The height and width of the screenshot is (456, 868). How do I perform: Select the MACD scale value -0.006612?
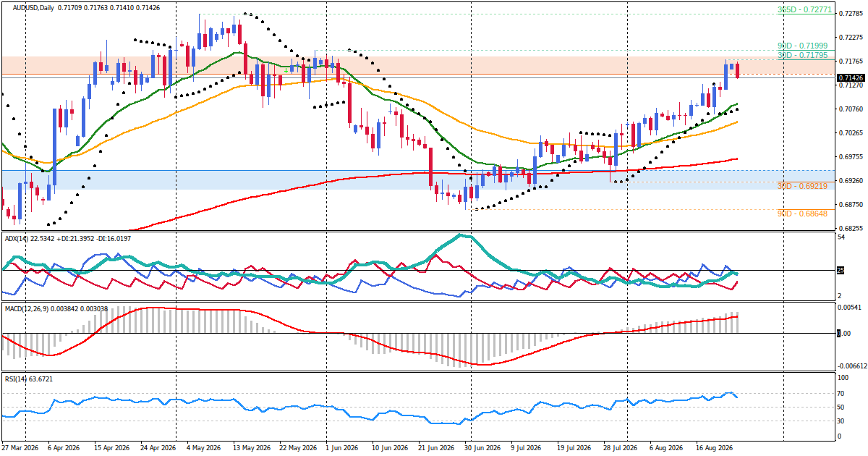pyautogui.click(x=851, y=366)
